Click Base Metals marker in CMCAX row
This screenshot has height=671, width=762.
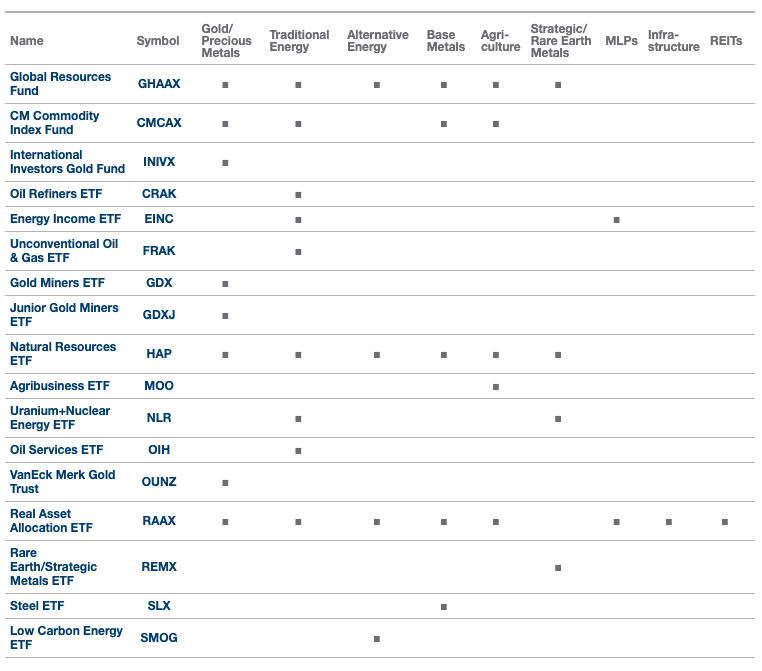(x=444, y=124)
